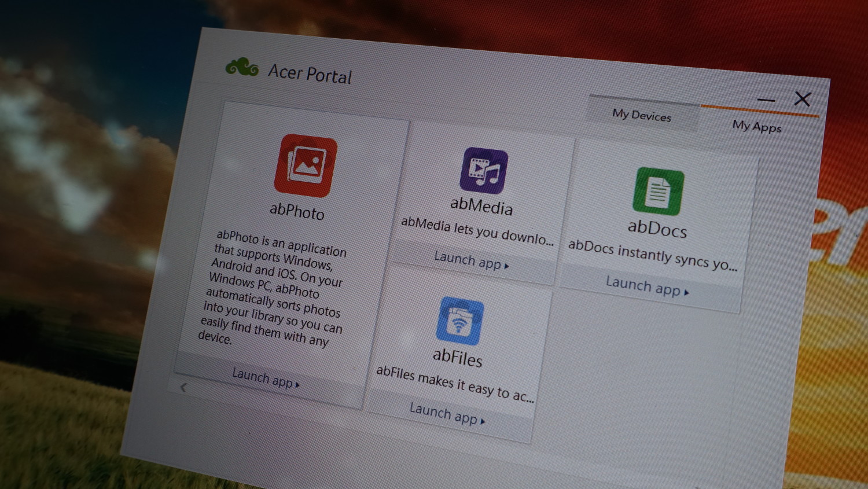Minimize the Acer Portal window
Screen dimensions: 868x489
[x=766, y=100]
